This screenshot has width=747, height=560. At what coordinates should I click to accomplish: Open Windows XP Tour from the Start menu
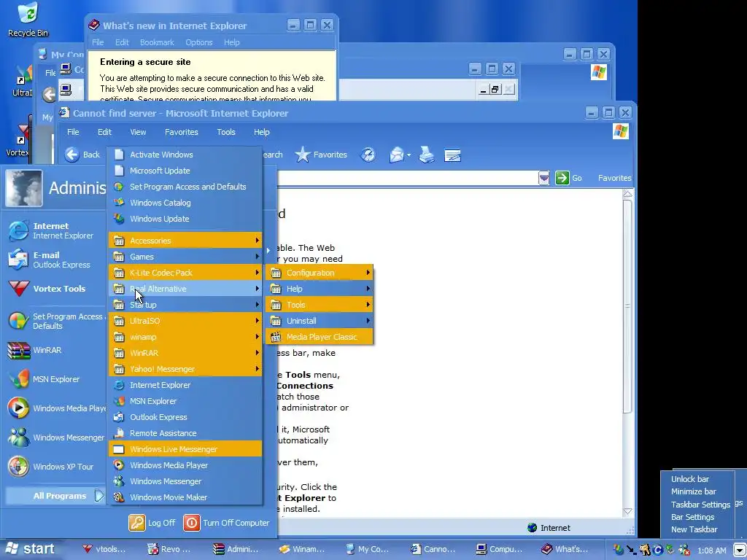pos(55,467)
